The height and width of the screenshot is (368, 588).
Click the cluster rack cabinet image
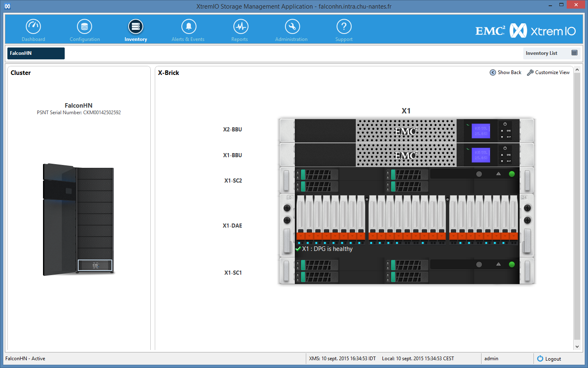pos(78,219)
